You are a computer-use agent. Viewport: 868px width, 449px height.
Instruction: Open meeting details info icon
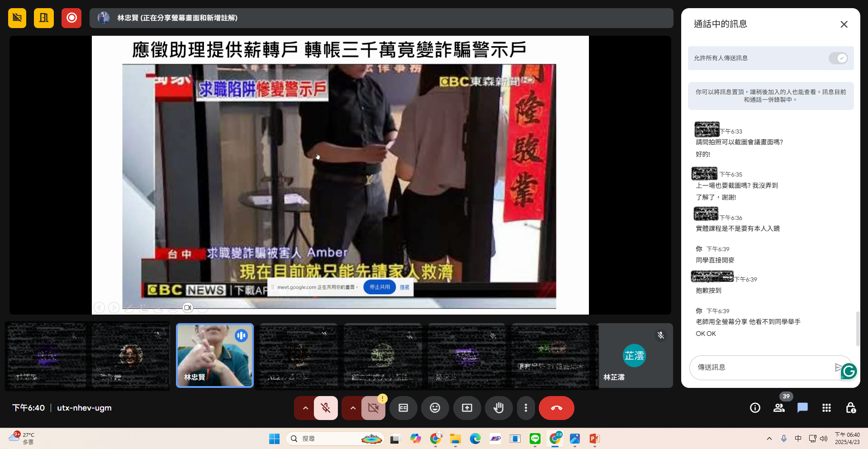pos(755,408)
